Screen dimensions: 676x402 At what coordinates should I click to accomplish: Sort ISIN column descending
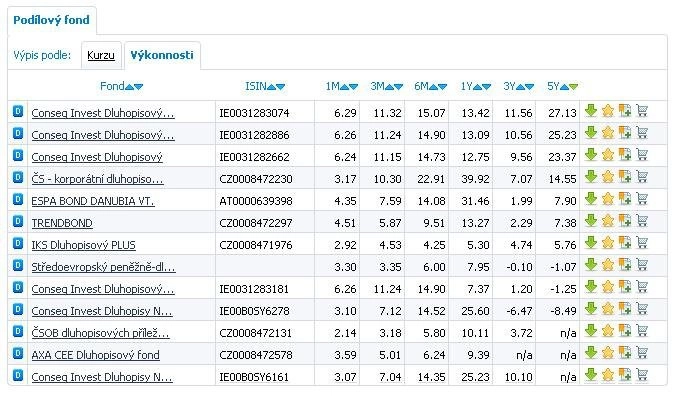pyautogui.click(x=281, y=87)
